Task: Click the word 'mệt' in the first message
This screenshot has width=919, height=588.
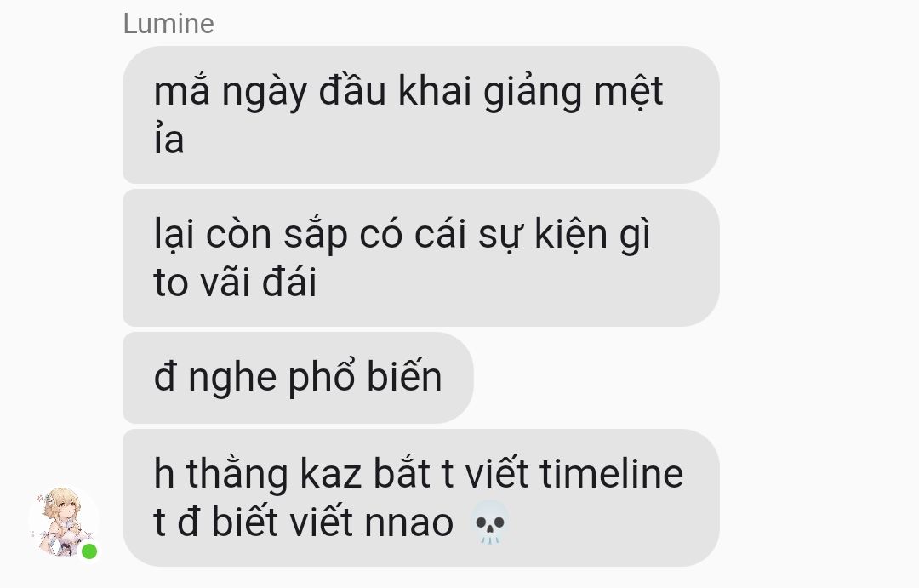Action: point(629,93)
